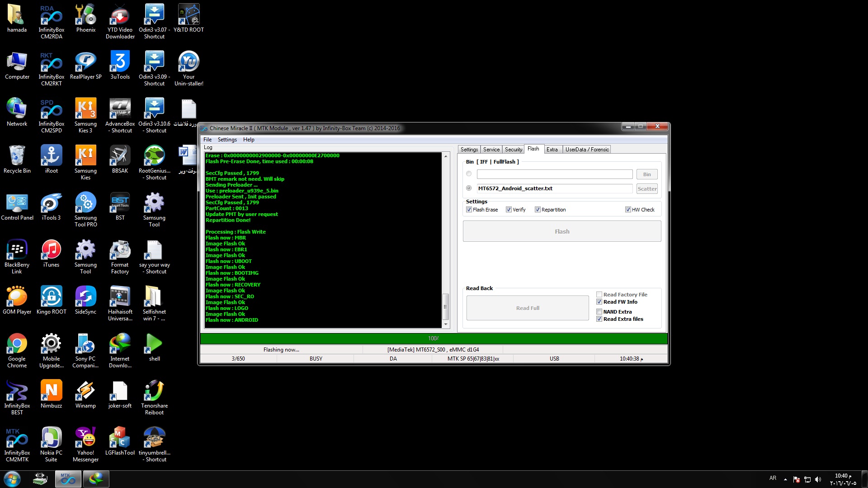Open the 3uTools desktop icon
This screenshot has height=488, width=868.
pyautogui.click(x=120, y=66)
